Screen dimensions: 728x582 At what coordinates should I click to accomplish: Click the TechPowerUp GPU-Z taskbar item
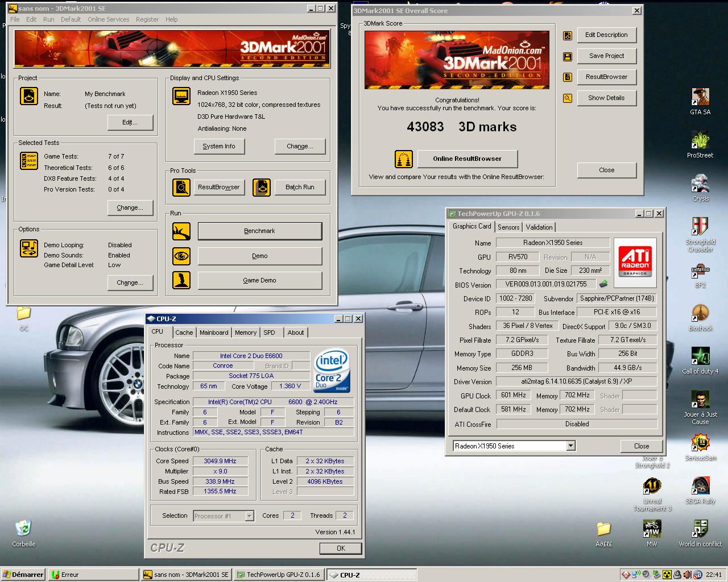point(278,575)
